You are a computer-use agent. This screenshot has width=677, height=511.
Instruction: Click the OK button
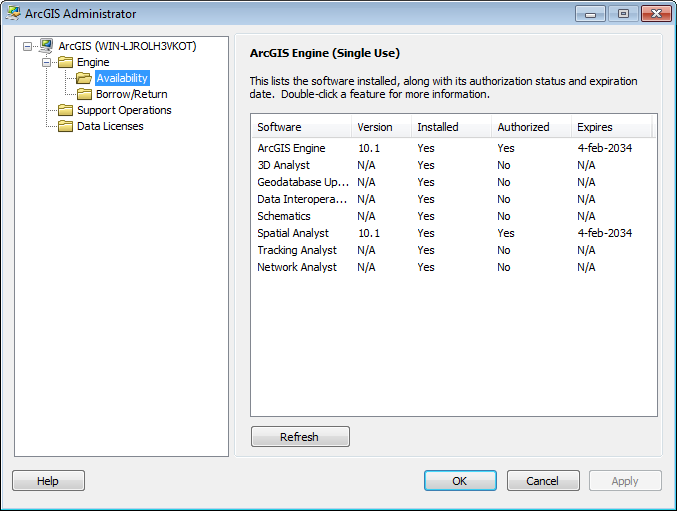(460, 481)
